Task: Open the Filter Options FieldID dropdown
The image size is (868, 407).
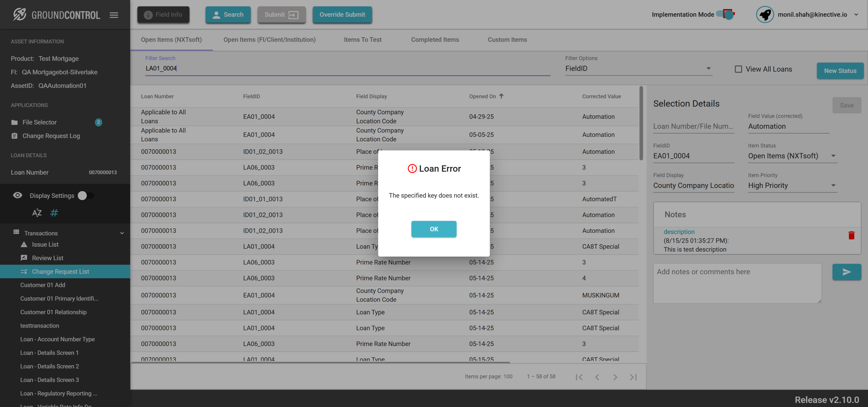Action: pyautogui.click(x=638, y=68)
